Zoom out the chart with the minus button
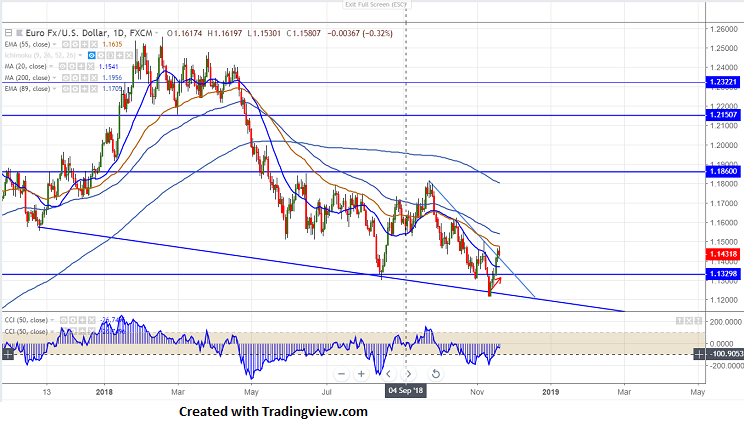 342,374
